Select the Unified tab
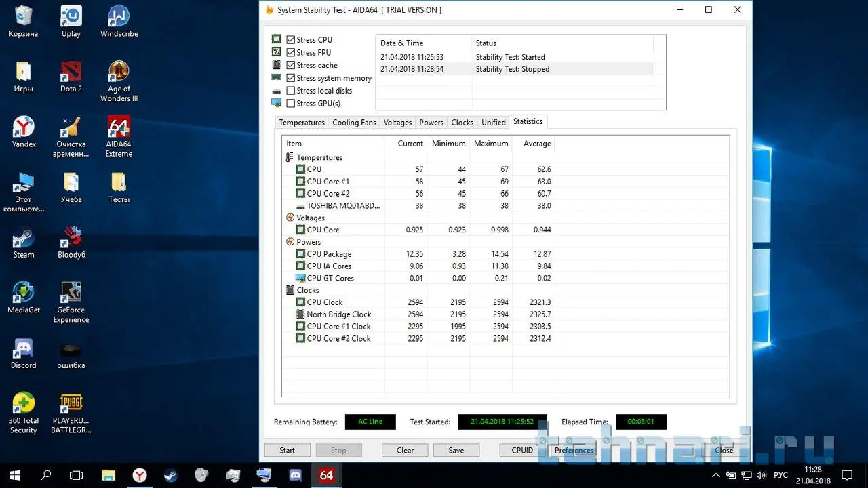Image resolution: width=868 pixels, height=488 pixels. tap(493, 123)
